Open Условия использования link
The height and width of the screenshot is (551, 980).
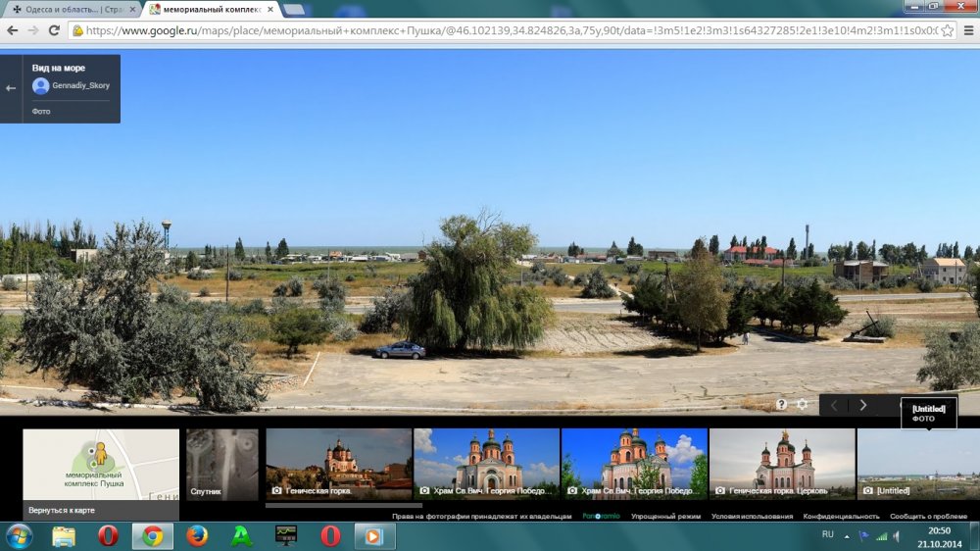coord(752,516)
